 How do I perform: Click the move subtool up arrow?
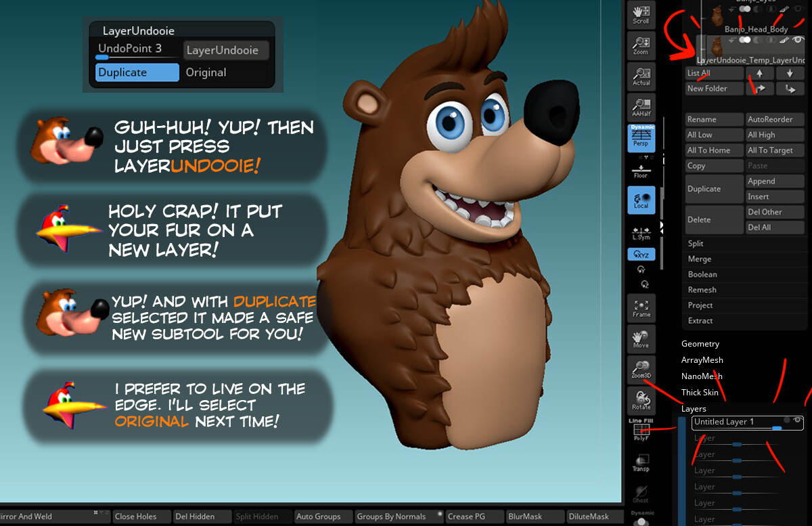click(760, 73)
